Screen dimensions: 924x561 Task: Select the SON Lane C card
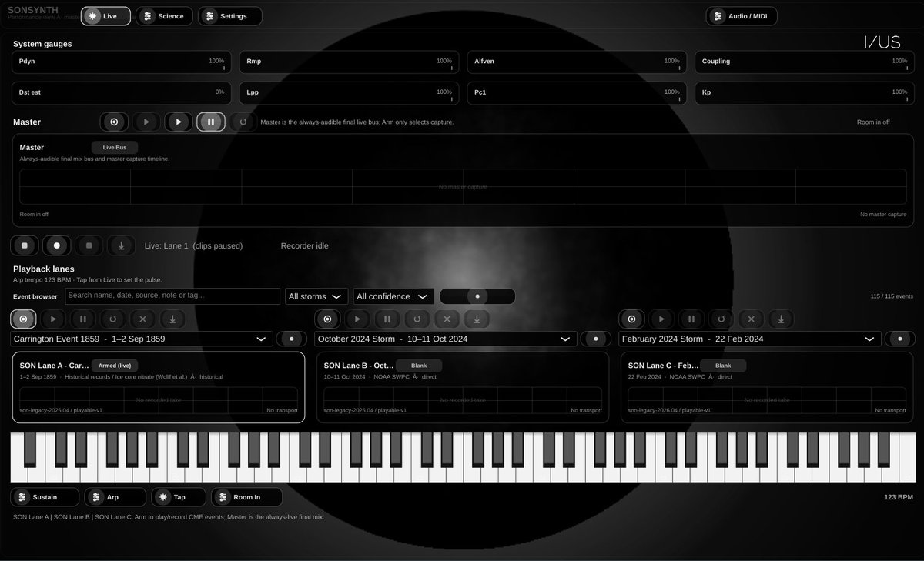(767, 387)
